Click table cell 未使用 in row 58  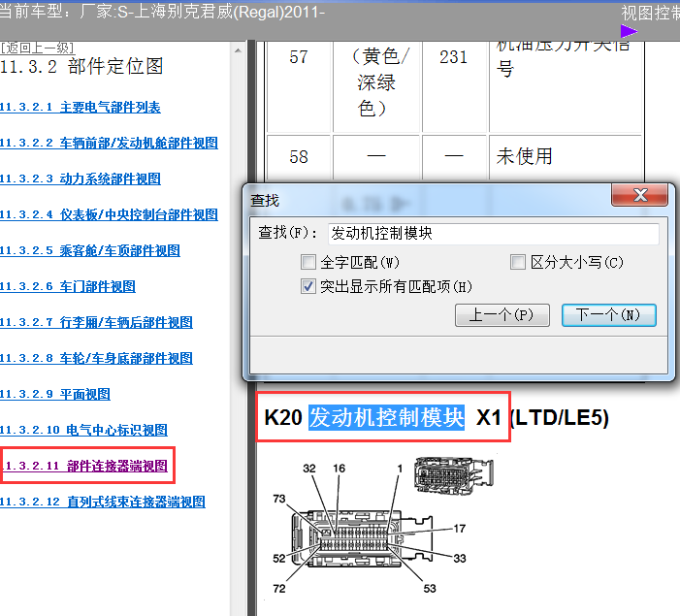(524, 156)
